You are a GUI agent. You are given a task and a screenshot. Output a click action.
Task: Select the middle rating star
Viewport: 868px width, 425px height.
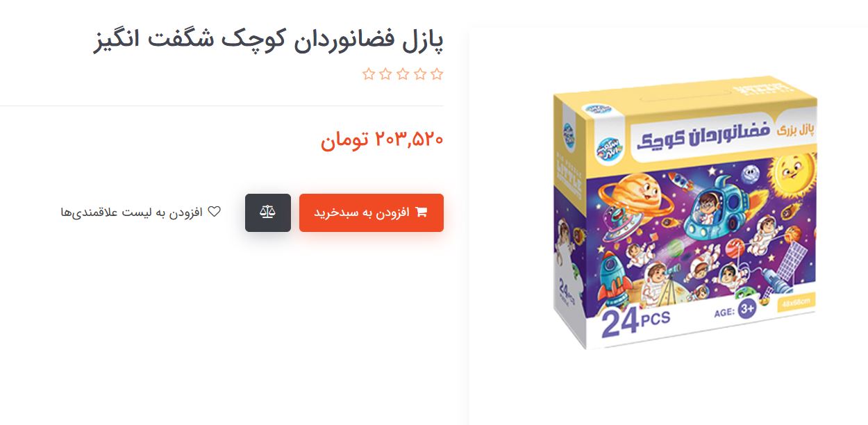[403, 74]
